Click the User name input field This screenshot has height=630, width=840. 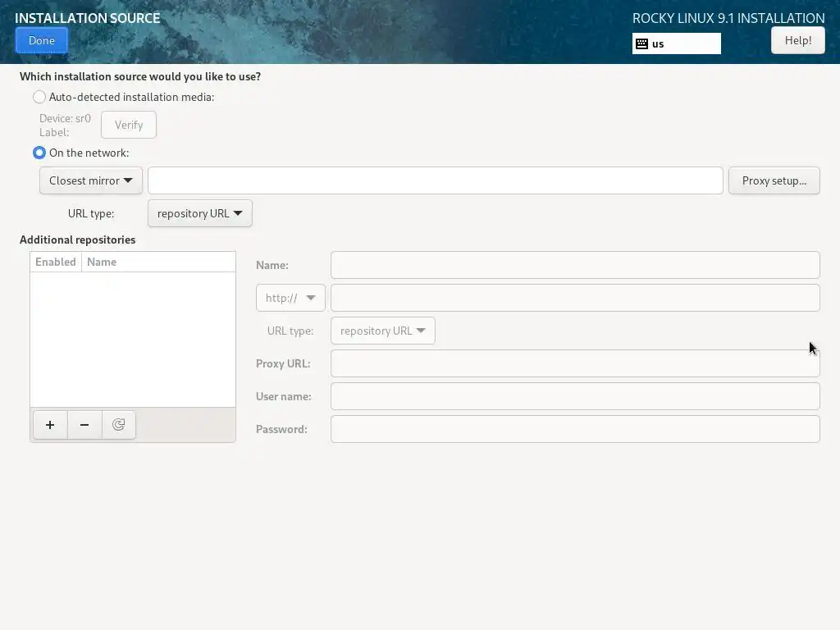(575, 396)
